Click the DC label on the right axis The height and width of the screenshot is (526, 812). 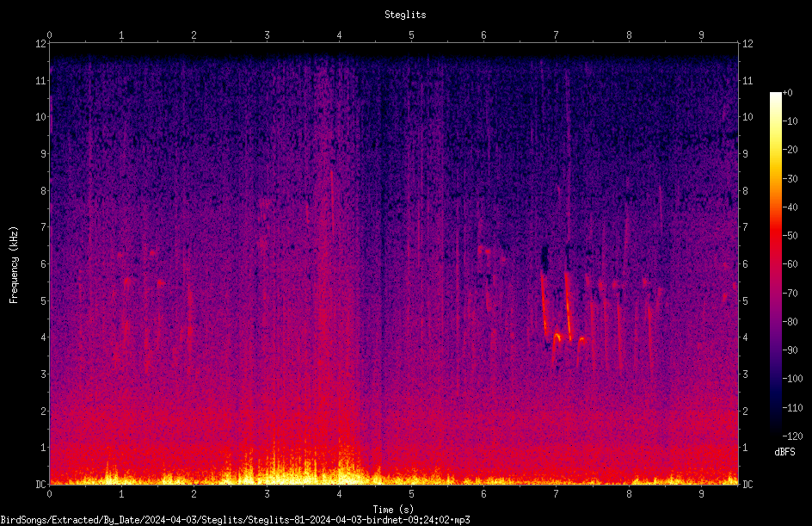(x=747, y=485)
